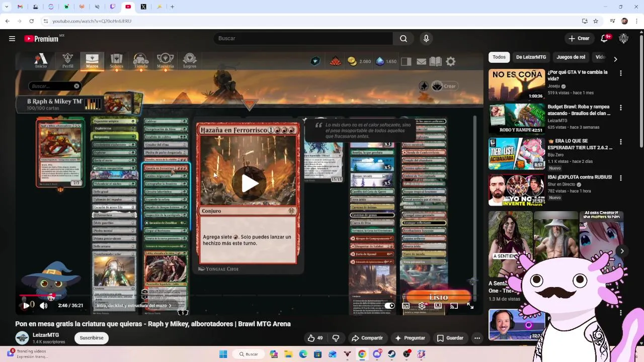The width and height of the screenshot is (644, 362).
Task: Open more actions menu beside Guardar
Action: (x=477, y=338)
